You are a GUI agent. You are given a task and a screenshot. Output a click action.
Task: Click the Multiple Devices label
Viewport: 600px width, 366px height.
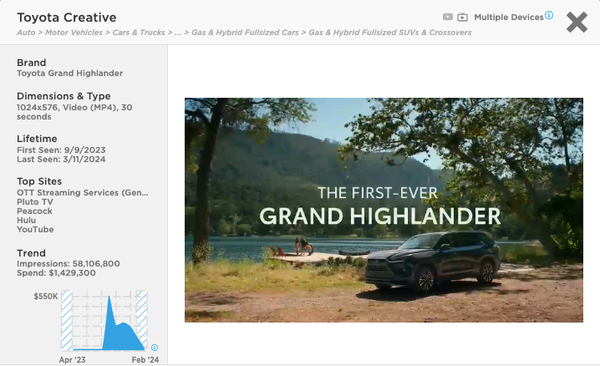click(x=509, y=17)
